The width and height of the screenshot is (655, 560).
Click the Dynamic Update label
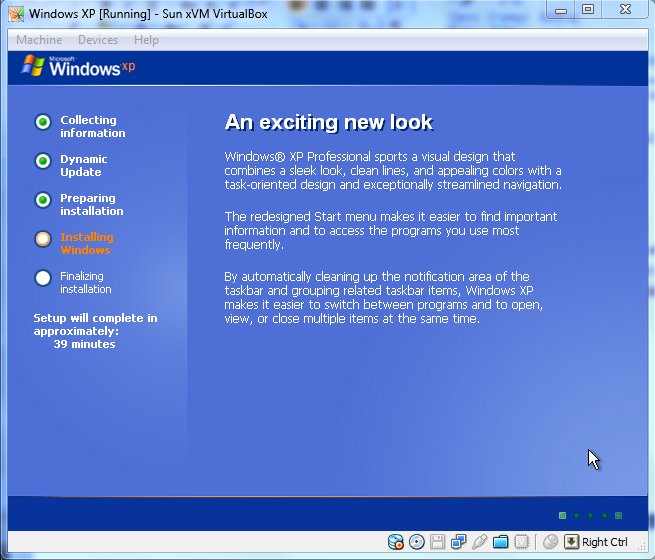coord(84,165)
